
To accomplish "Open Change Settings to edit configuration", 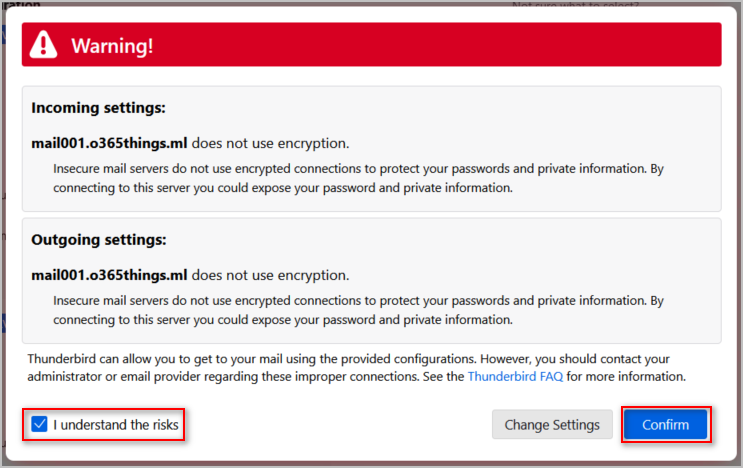I will tap(552, 424).
